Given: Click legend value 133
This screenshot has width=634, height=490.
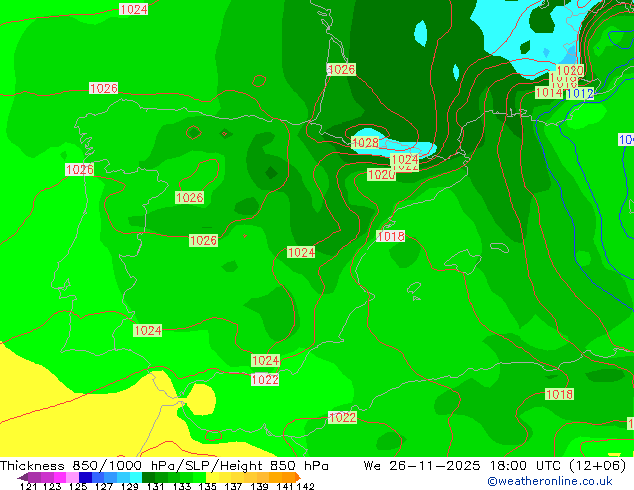Looking at the screenshot, I should pyautogui.click(x=182, y=486).
